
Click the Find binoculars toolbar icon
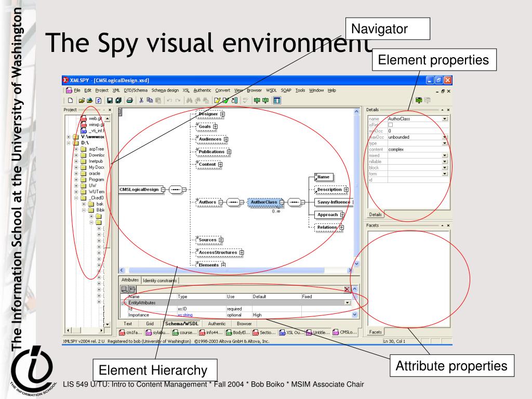[189, 100]
